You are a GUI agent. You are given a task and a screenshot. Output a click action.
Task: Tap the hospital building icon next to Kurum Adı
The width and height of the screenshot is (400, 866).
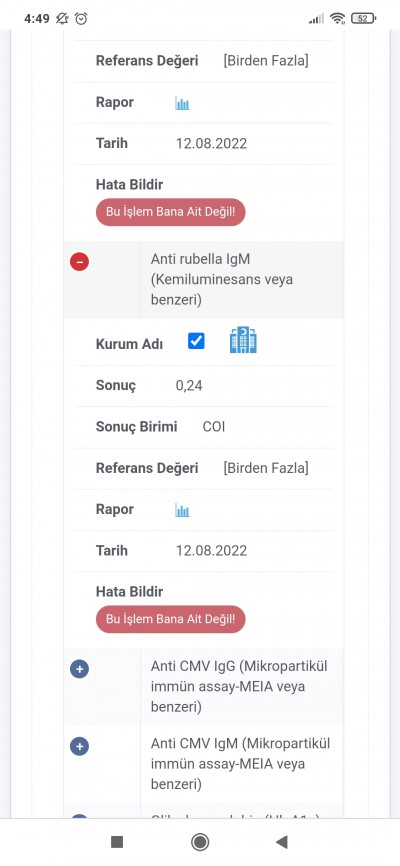click(243, 340)
